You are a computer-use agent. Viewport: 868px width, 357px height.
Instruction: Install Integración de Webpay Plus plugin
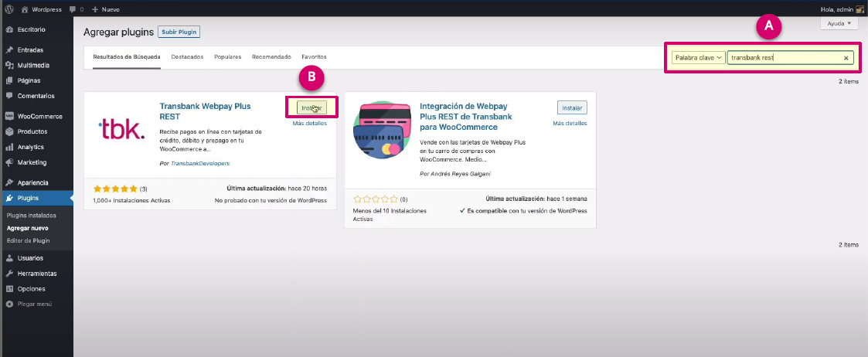(x=572, y=107)
